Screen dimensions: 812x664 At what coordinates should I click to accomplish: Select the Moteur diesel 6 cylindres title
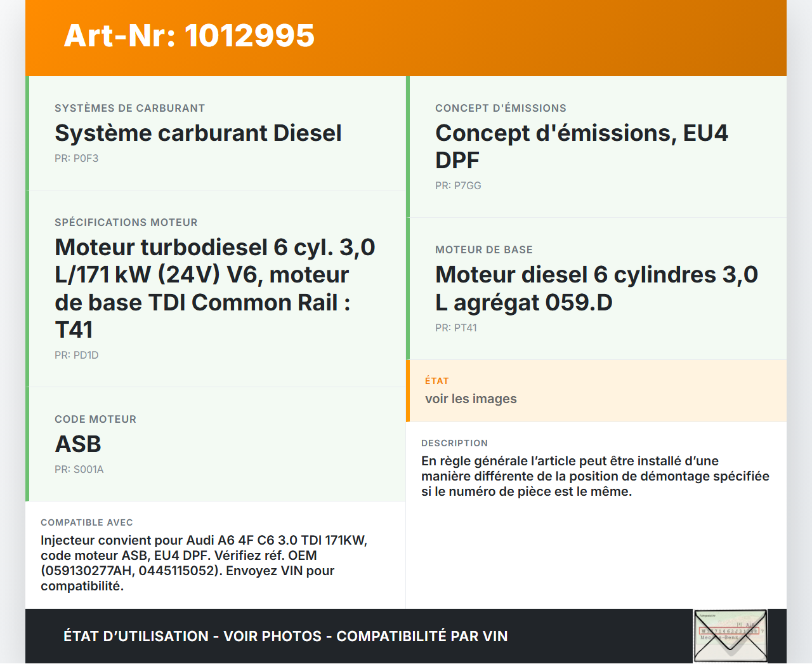[596, 288]
